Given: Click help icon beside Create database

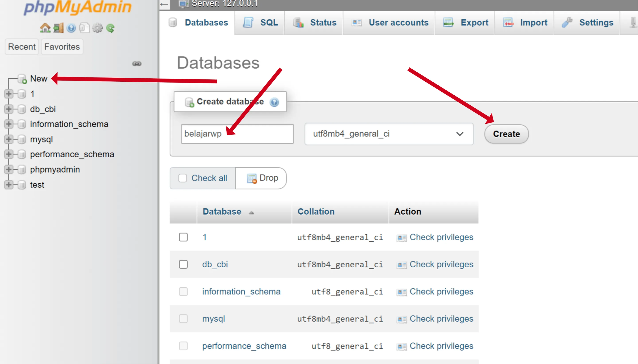Looking at the screenshot, I should coord(274,102).
